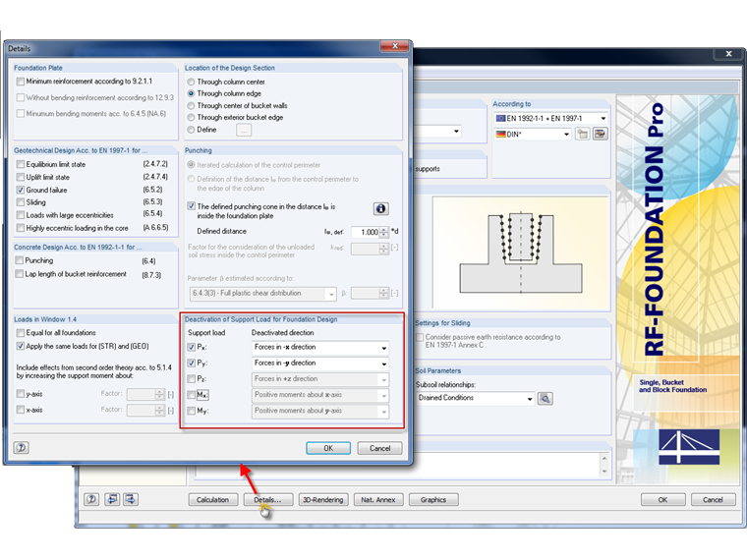The width and height of the screenshot is (747, 560).
Task: Uncheck the Px support load checkbox
Action: point(191,347)
